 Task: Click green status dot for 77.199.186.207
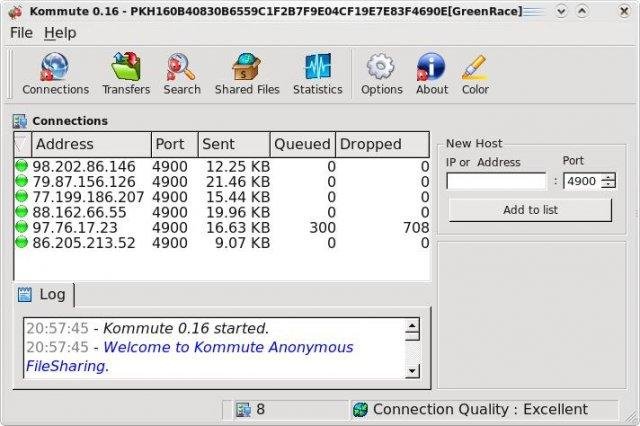[x=21, y=196]
